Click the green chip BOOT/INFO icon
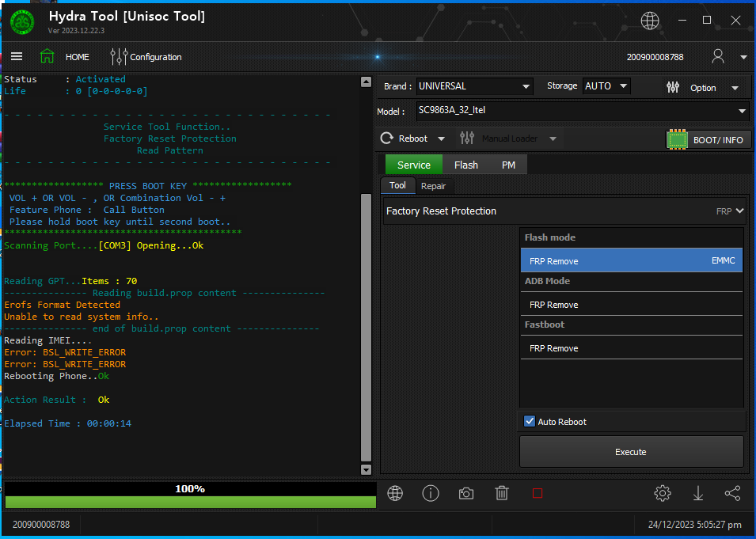 click(x=678, y=140)
